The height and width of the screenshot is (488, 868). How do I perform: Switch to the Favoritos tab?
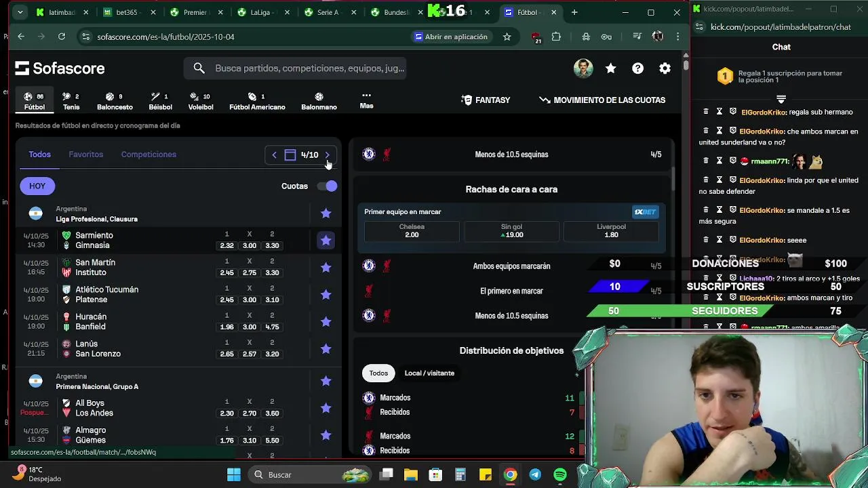tap(86, 155)
